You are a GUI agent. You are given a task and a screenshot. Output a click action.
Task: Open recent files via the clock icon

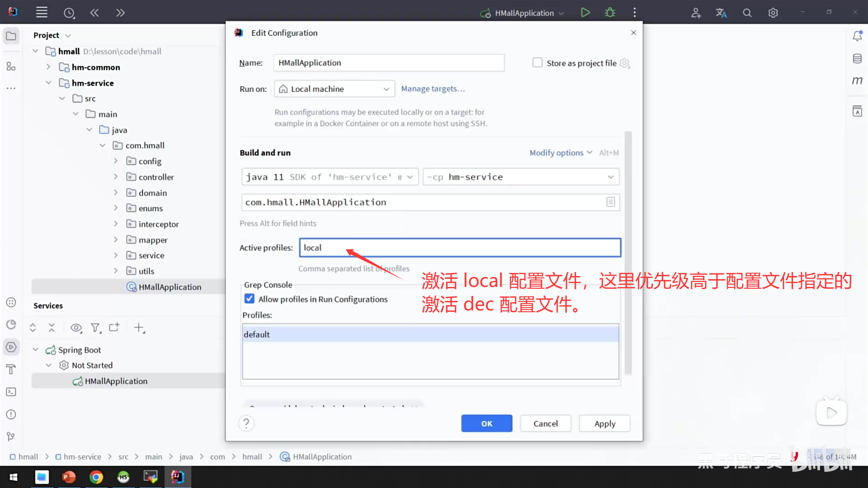pyautogui.click(x=69, y=13)
